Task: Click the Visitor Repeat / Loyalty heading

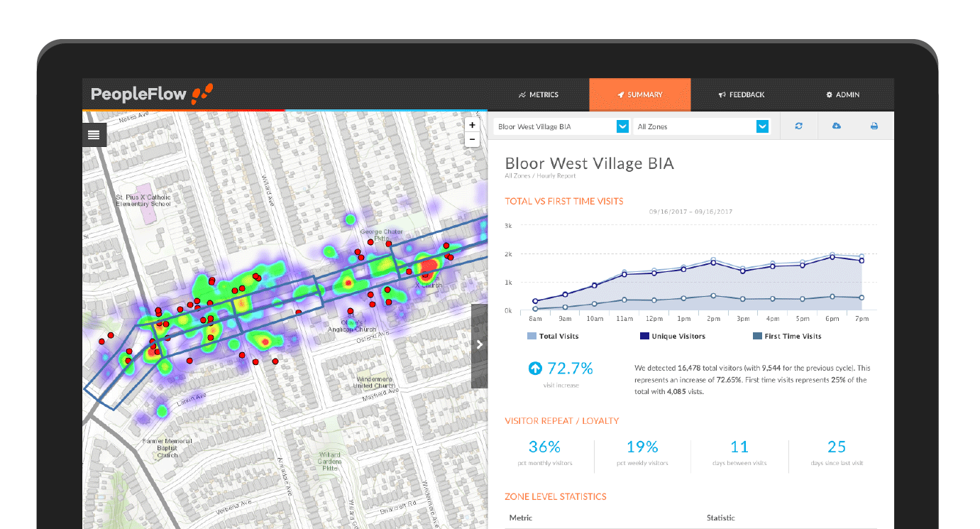Action: (562, 421)
